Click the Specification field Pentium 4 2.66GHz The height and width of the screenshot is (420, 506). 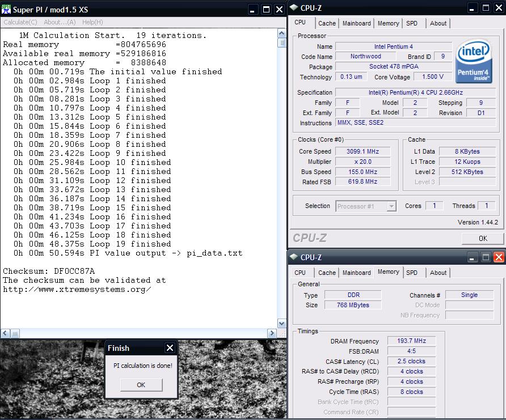pos(416,92)
